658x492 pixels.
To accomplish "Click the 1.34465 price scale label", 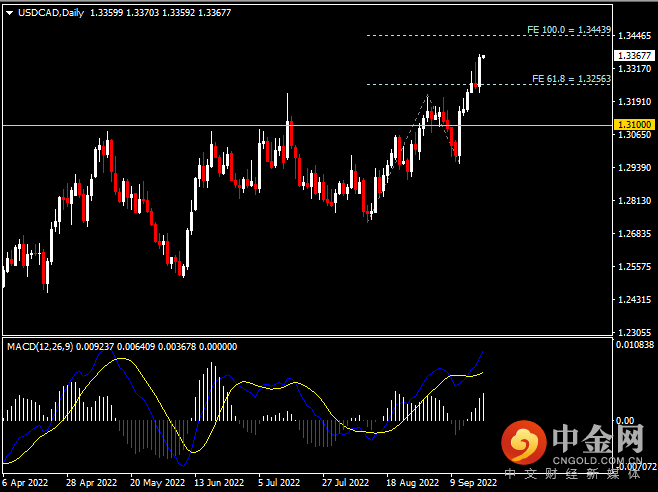I will click(x=634, y=35).
